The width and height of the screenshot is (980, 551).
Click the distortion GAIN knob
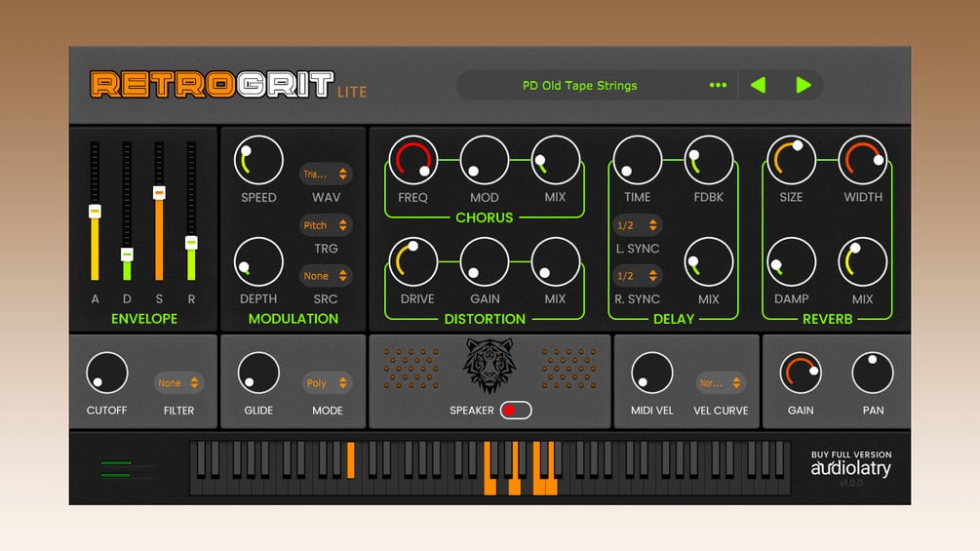485,261
